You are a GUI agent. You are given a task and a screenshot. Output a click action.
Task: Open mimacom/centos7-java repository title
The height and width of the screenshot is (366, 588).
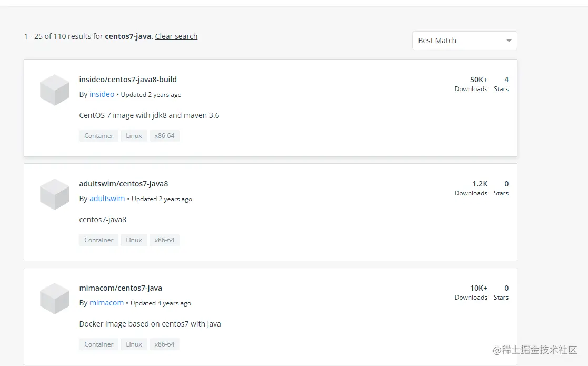121,288
